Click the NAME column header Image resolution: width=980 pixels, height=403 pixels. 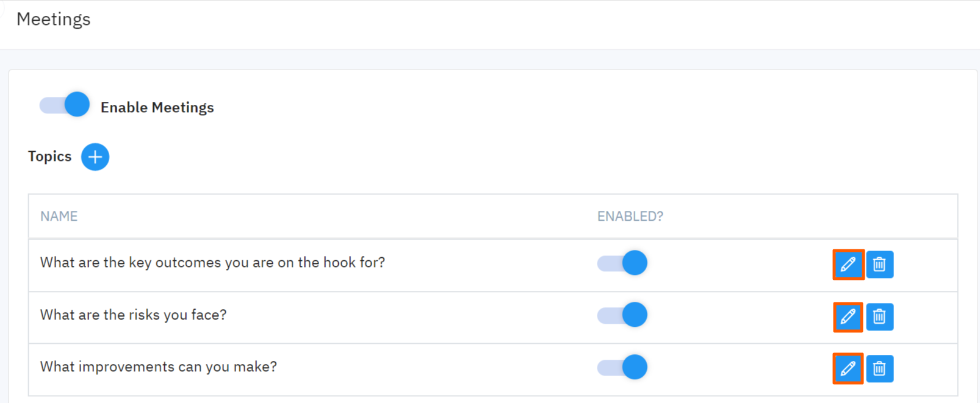coord(59,216)
